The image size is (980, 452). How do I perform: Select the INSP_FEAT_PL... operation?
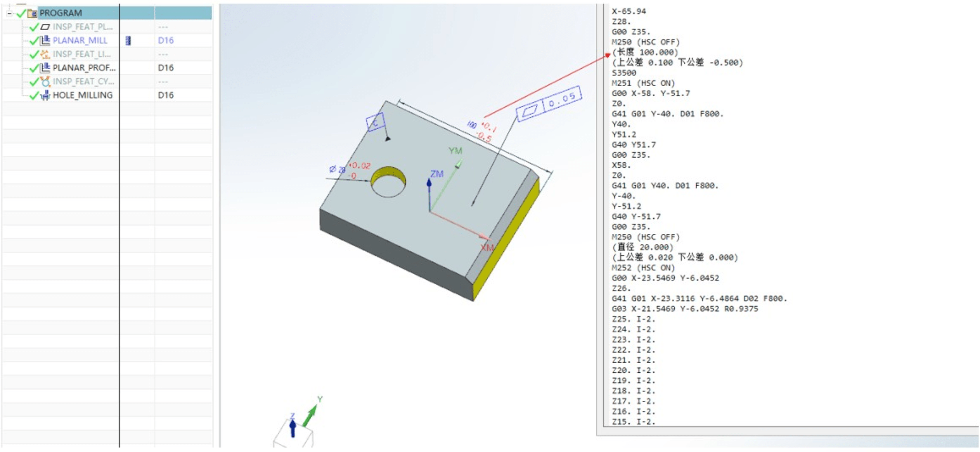(82, 27)
